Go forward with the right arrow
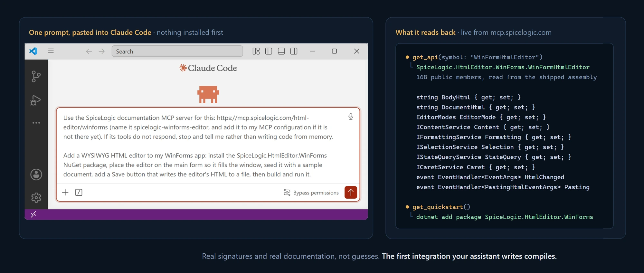Image resolution: width=644 pixels, height=273 pixels. click(x=102, y=51)
